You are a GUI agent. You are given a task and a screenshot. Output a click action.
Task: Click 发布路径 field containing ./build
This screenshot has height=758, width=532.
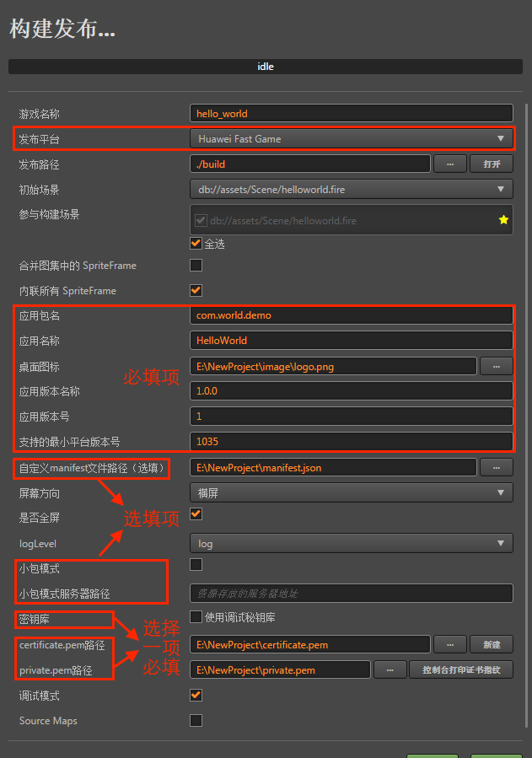click(x=309, y=164)
